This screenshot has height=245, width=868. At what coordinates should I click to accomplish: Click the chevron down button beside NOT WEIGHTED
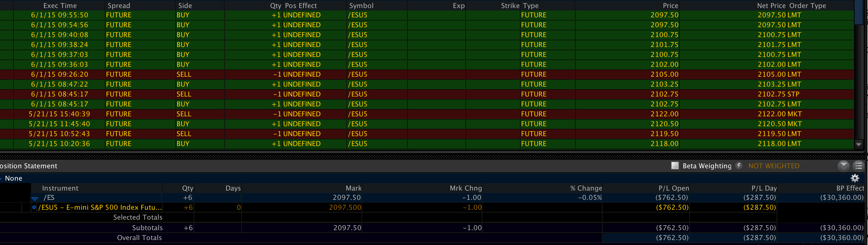(x=844, y=166)
